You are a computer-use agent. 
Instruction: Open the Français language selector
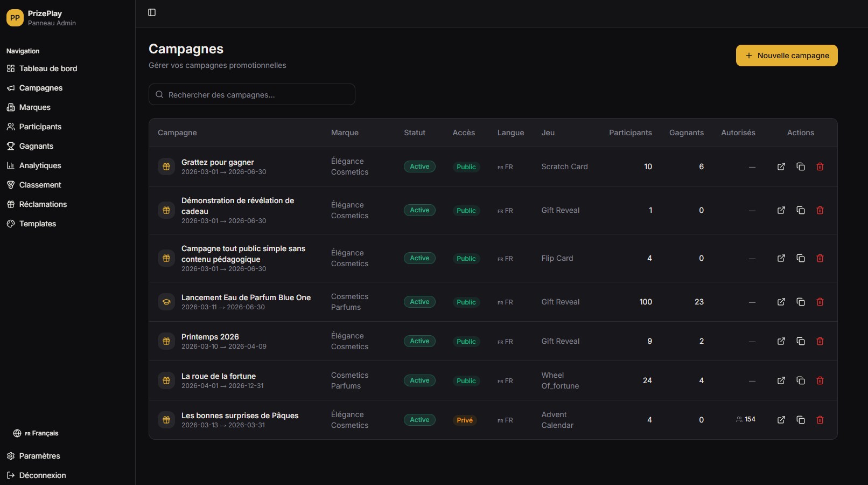[x=36, y=433]
